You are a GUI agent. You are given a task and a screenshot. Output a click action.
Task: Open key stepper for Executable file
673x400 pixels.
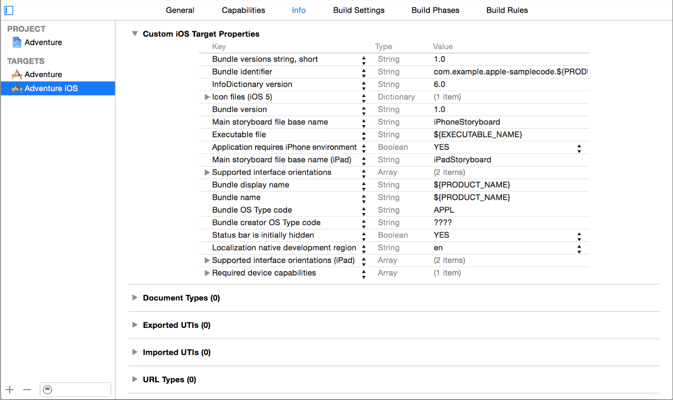pyautogui.click(x=364, y=136)
